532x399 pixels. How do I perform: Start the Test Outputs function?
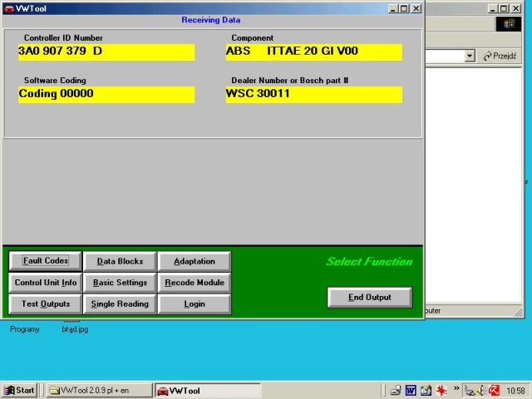(x=46, y=304)
